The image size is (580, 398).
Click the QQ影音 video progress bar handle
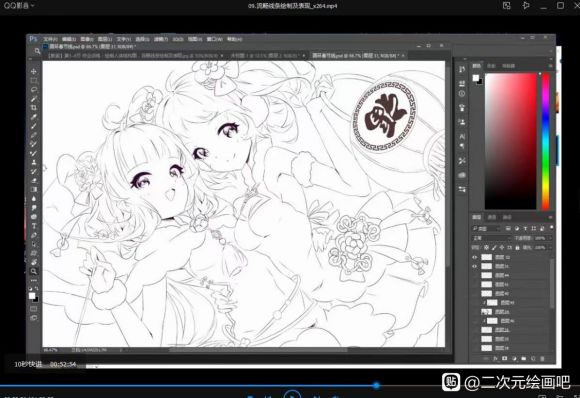pos(376,385)
